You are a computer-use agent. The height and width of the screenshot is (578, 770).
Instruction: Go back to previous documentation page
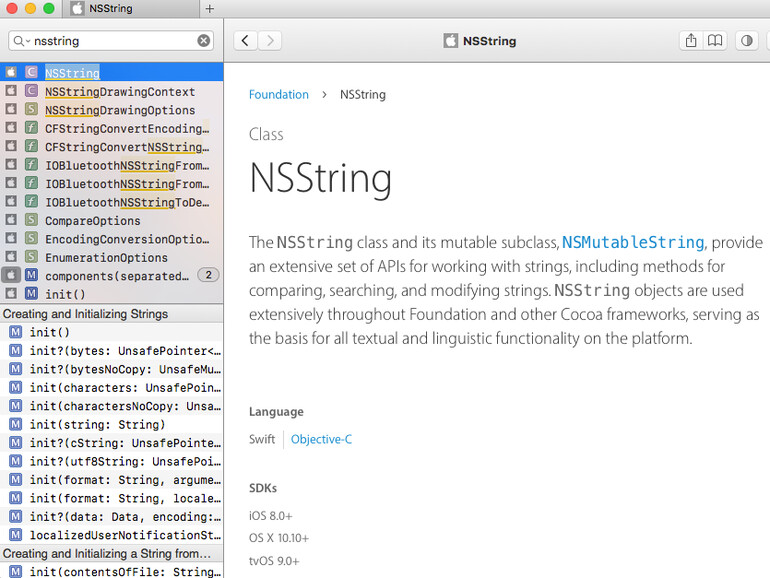(x=245, y=41)
